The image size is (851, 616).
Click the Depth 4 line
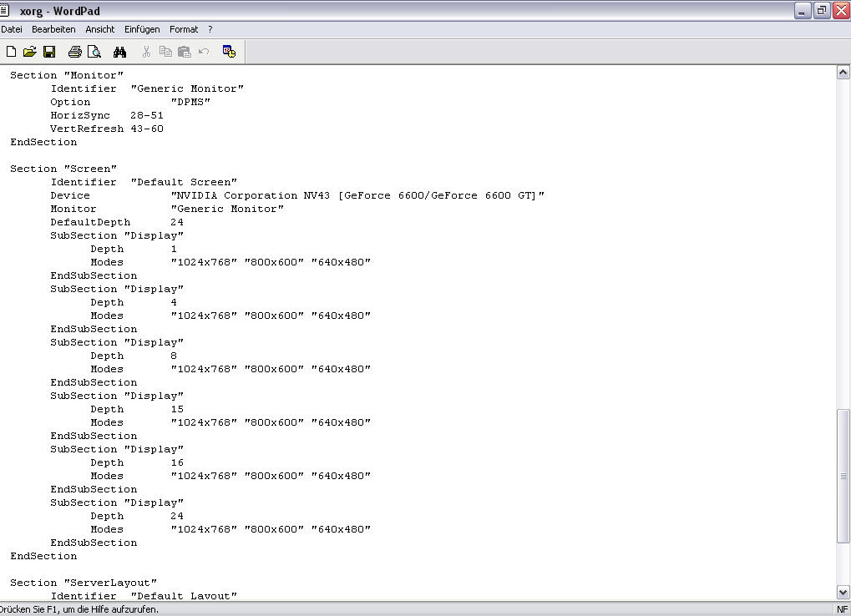(x=134, y=302)
